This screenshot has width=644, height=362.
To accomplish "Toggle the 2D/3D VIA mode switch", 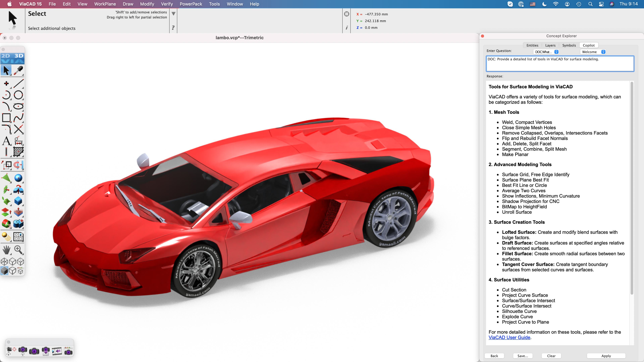I will pos(12,58).
